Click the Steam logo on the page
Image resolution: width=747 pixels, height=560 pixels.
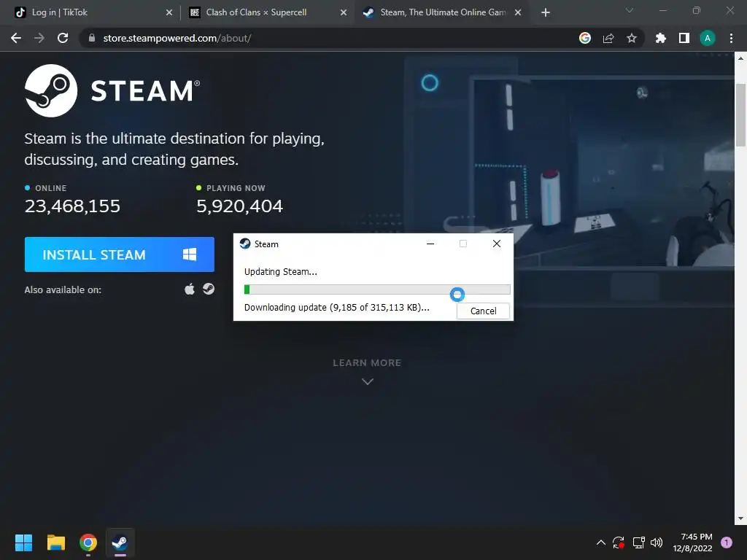pos(112,90)
